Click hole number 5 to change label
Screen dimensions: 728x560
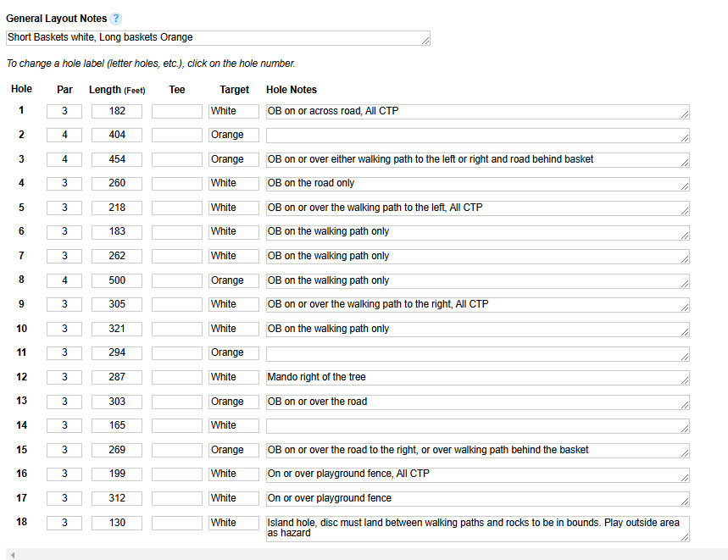(21, 207)
